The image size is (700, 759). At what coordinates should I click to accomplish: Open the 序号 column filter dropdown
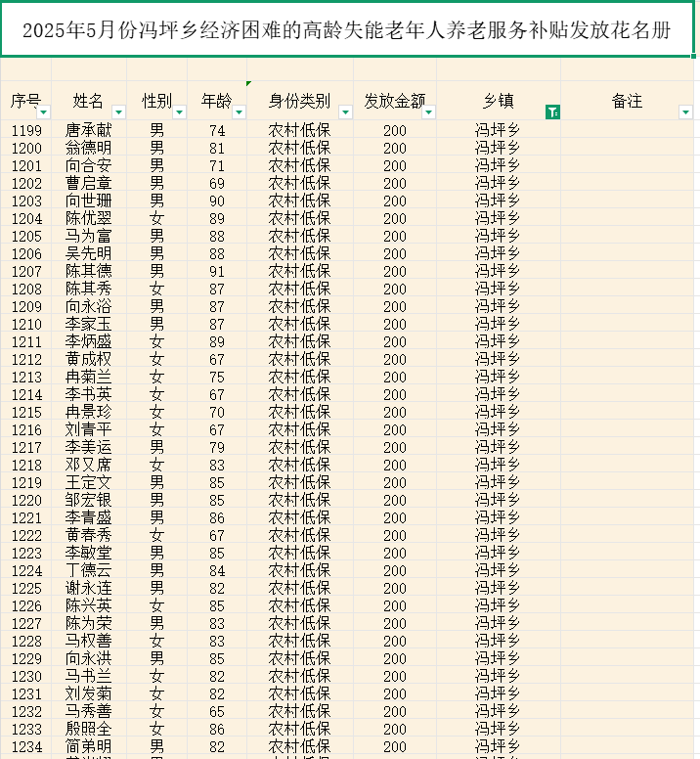pos(43,112)
